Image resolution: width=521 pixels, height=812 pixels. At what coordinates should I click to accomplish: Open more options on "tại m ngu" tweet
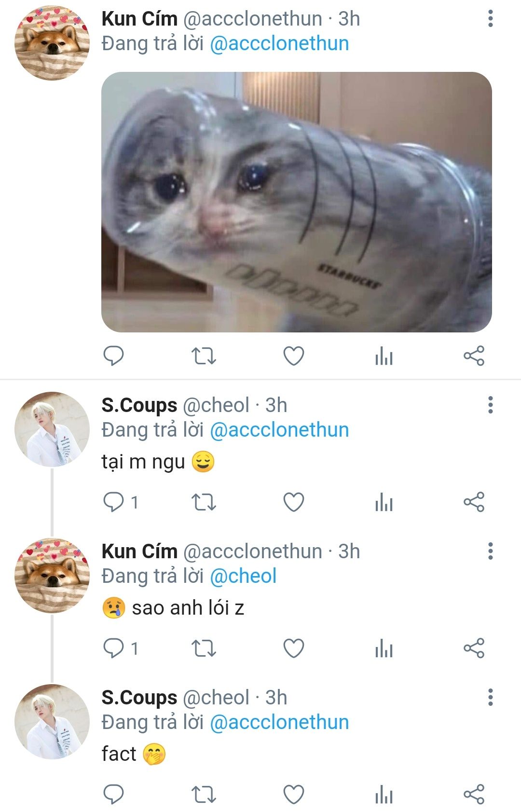(x=490, y=405)
